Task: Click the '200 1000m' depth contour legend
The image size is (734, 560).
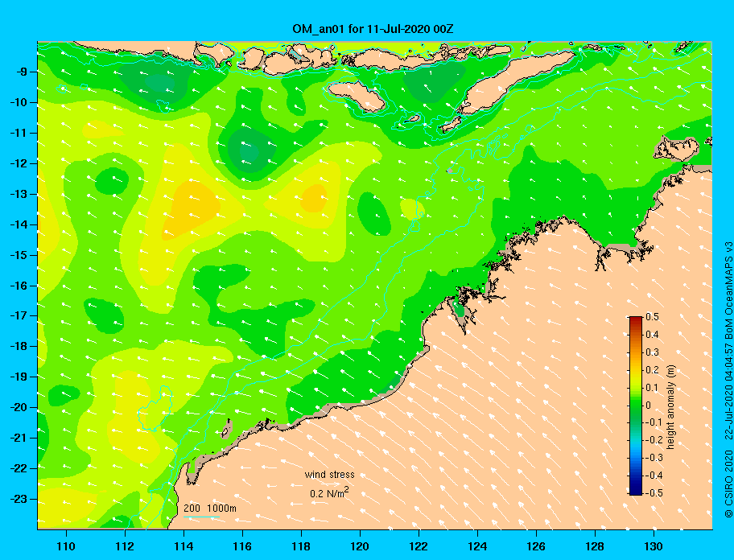Action: (210, 509)
